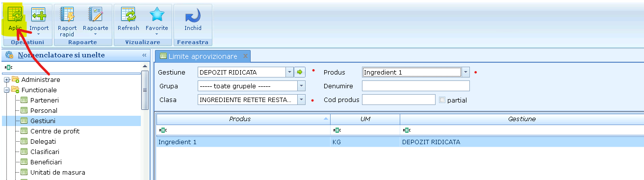Toggle the partial checkbox
644x180 pixels.
click(x=442, y=100)
